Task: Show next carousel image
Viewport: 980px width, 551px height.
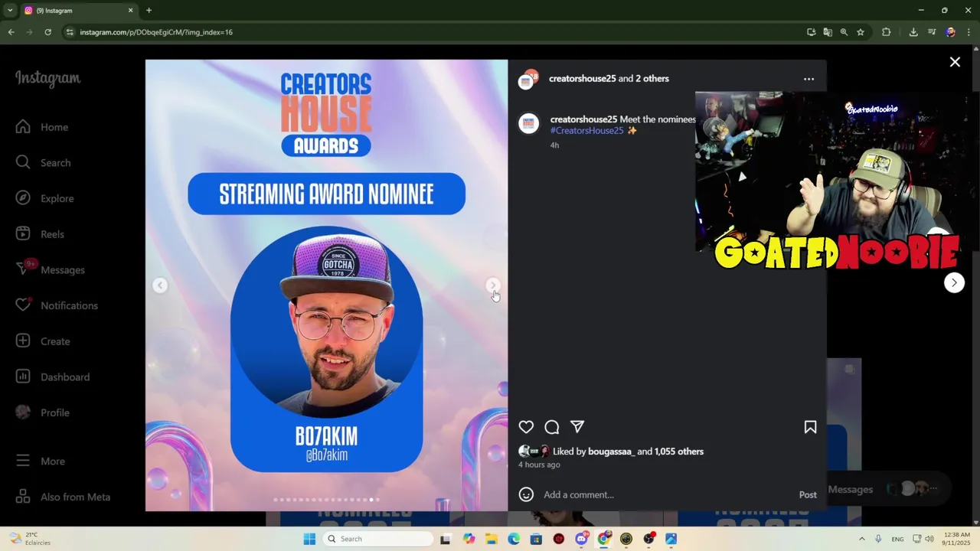Action: coord(493,285)
